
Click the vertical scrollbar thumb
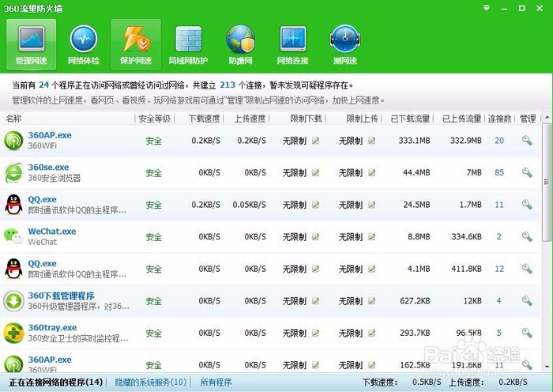click(547, 182)
